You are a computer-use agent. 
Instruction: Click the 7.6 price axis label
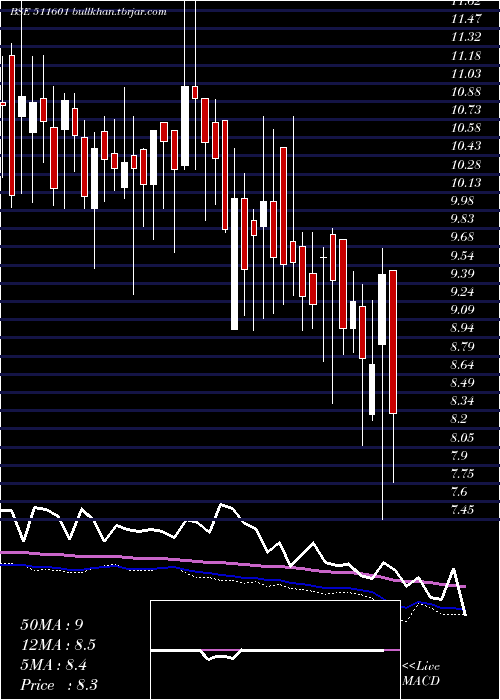tap(461, 492)
